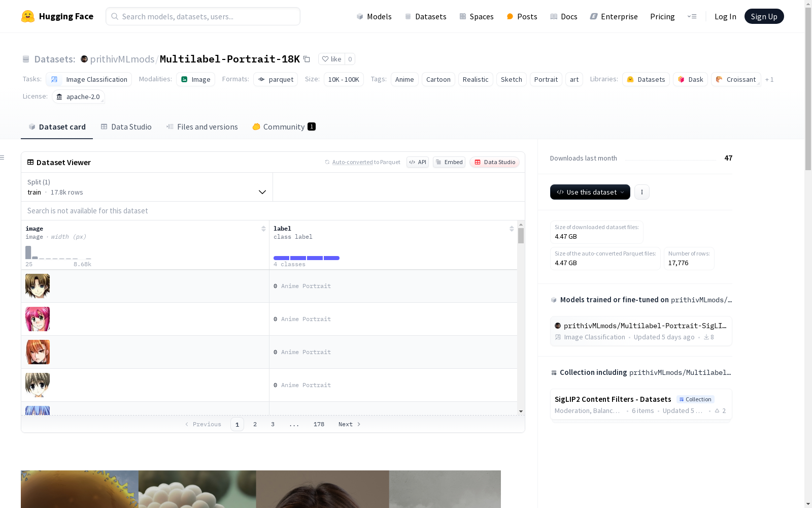Open the Use this dataset dropdown
The width and height of the screenshot is (812, 508).
[x=590, y=192]
